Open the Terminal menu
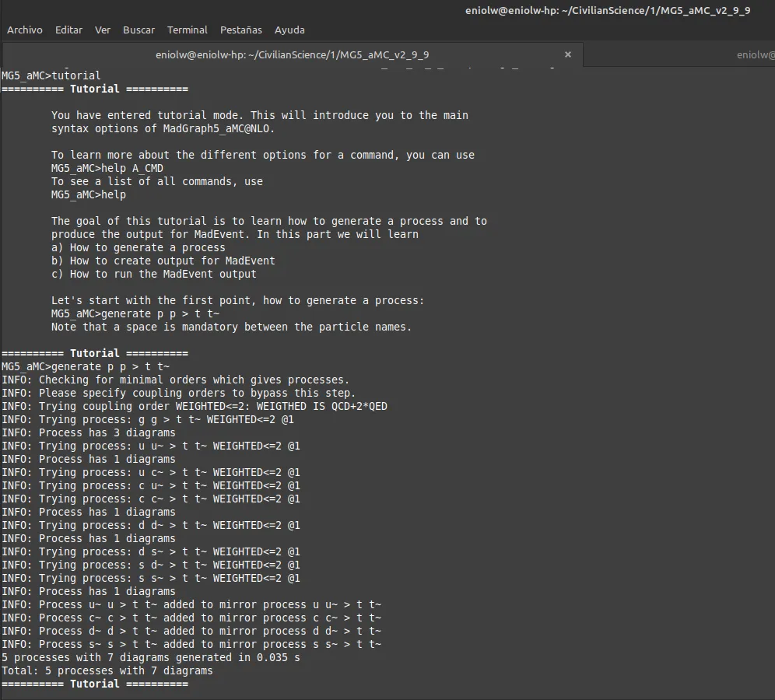 point(188,30)
